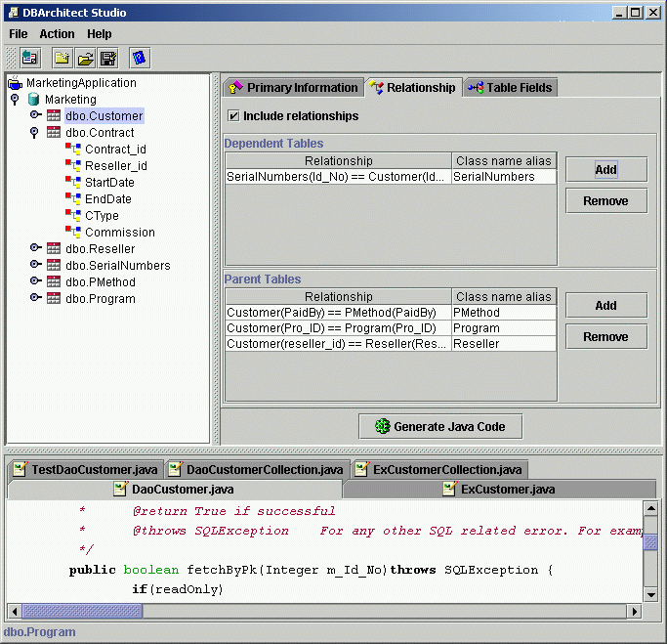Click the EndDate field icon
This screenshot has height=644, width=667.
pyautogui.click(x=73, y=198)
